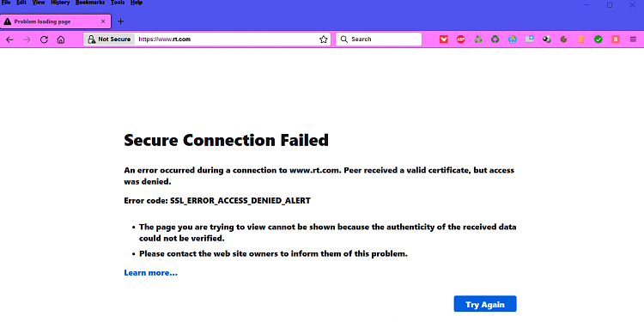Click the Secure Connection Failed heading
This screenshot has height=322, width=644.
[227, 141]
